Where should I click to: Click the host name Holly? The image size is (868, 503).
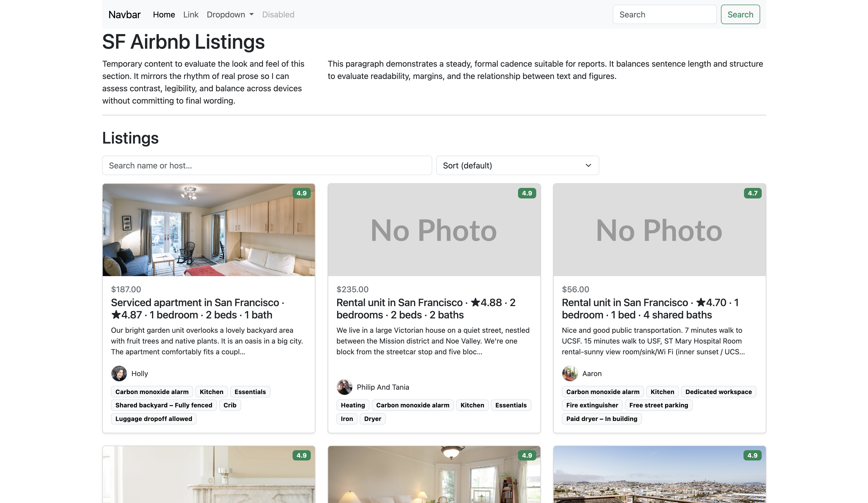(139, 373)
